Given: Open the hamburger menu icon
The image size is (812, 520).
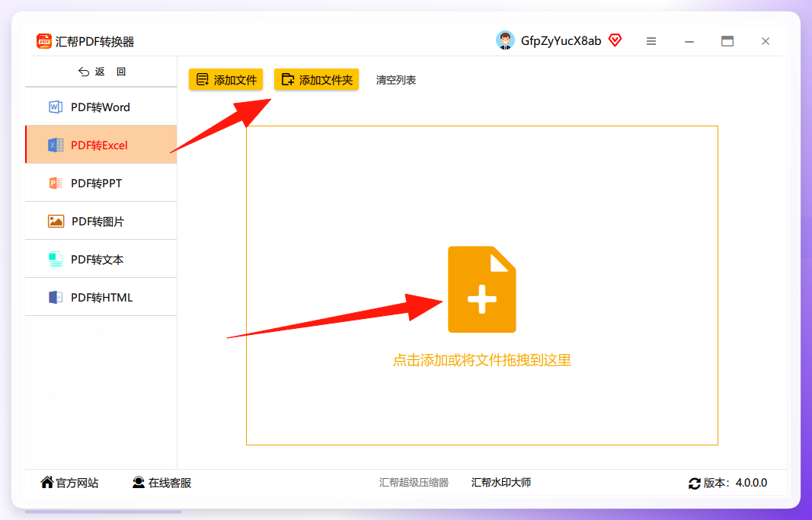Looking at the screenshot, I should (x=651, y=41).
